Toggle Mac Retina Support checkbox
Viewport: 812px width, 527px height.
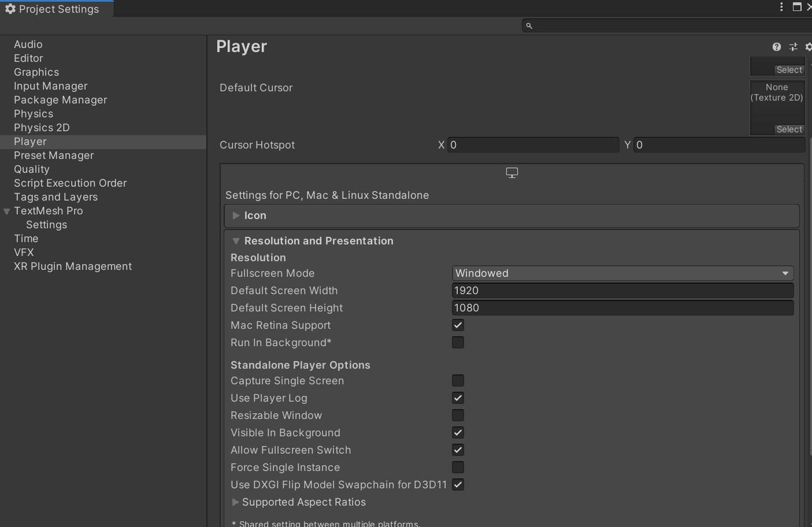click(x=458, y=325)
